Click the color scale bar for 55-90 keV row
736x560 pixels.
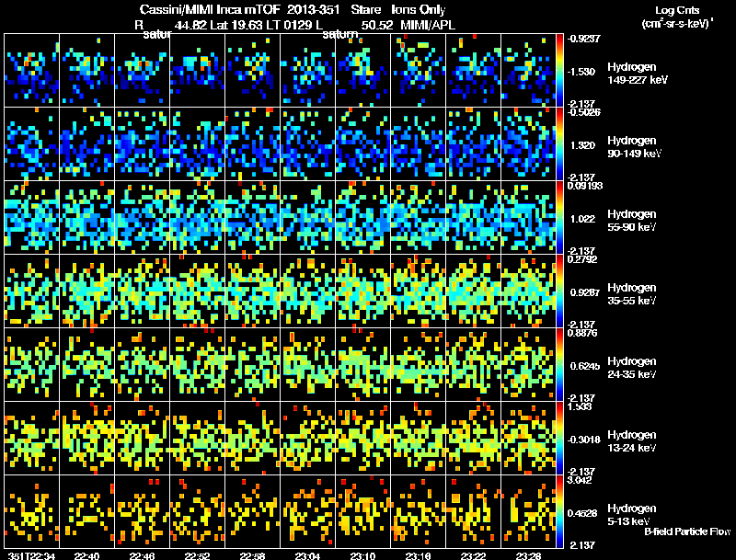pyautogui.click(x=559, y=218)
